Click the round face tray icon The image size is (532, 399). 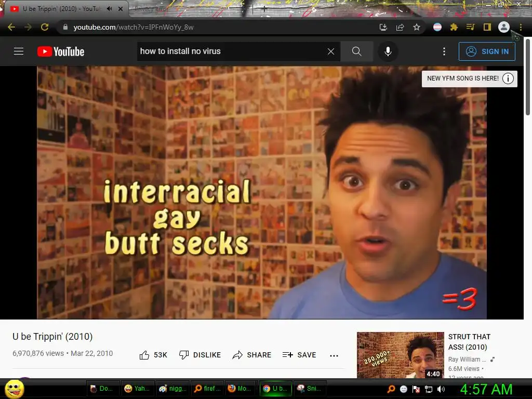[x=403, y=389]
